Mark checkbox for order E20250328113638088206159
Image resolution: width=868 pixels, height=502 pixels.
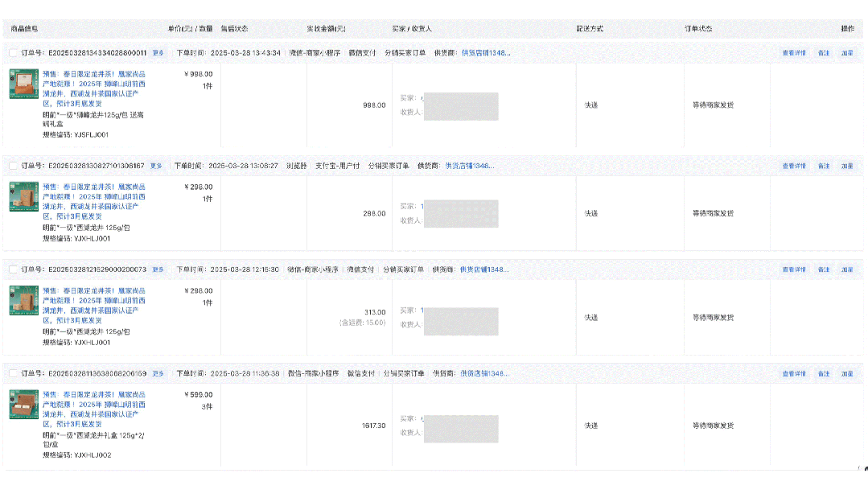pos(13,373)
